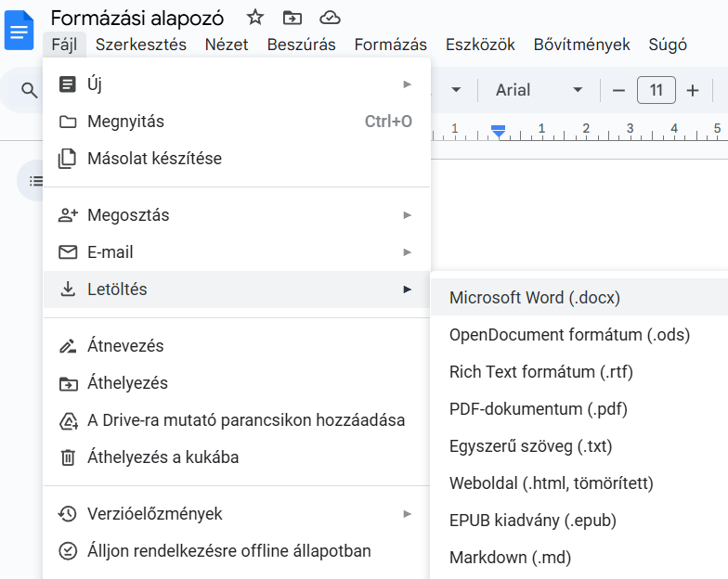Select Másolat készítése
Image resolution: width=728 pixels, height=579 pixels.
click(x=237, y=159)
